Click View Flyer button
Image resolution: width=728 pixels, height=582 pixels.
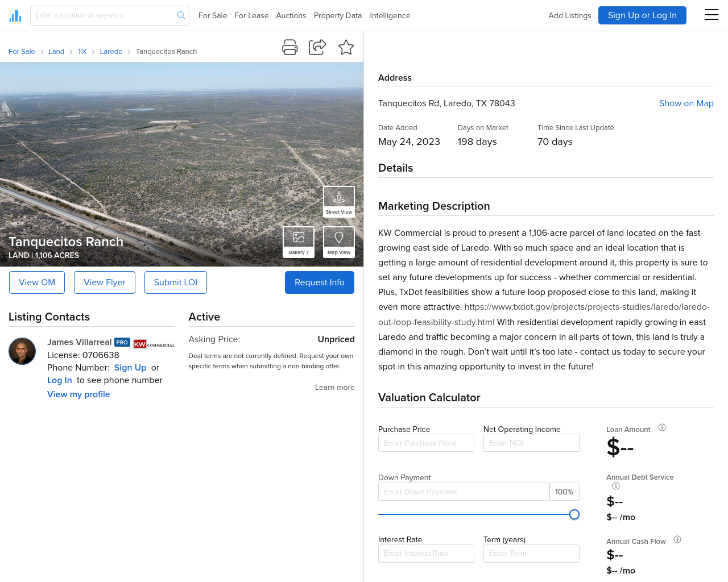tap(105, 282)
